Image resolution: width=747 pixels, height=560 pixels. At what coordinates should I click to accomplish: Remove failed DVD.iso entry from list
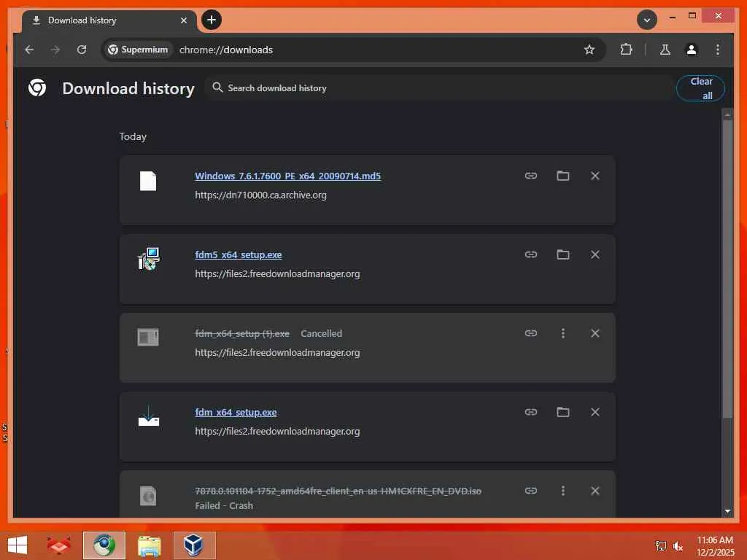[x=595, y=491]
